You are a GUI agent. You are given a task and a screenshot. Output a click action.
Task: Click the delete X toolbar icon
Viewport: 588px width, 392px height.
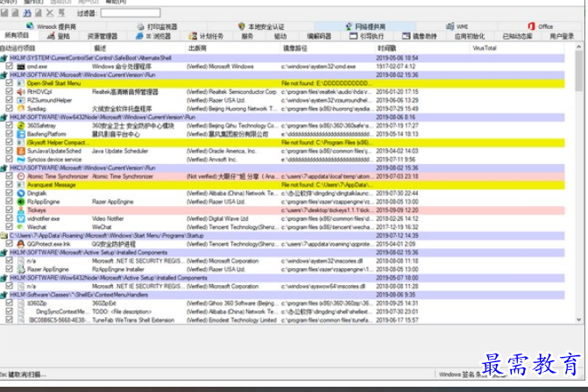(49, 13)
